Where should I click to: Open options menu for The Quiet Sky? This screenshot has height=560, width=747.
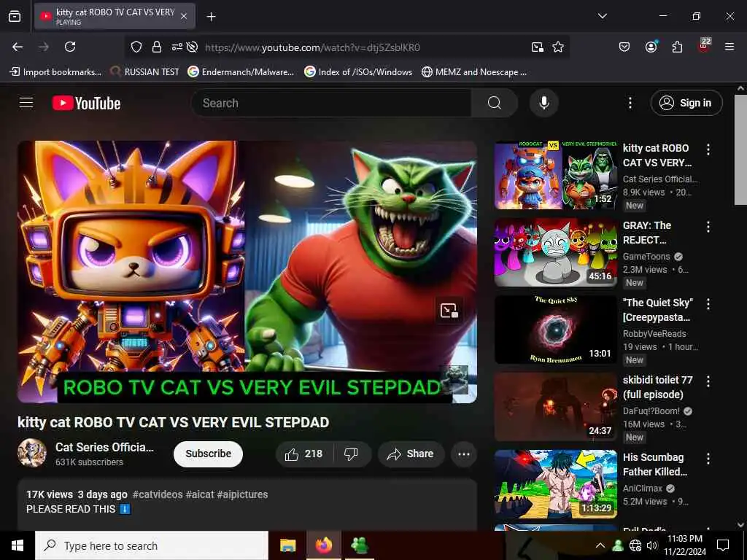(x=708, y=304)
